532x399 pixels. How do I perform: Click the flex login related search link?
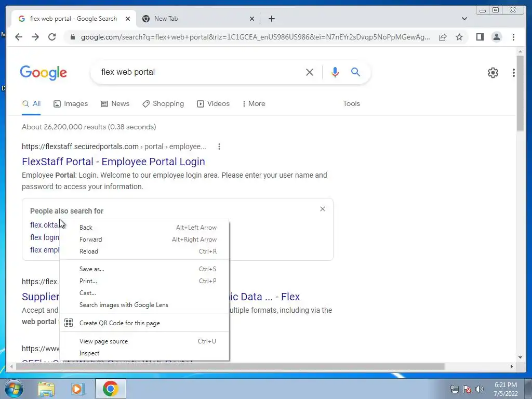click(45, 237)
